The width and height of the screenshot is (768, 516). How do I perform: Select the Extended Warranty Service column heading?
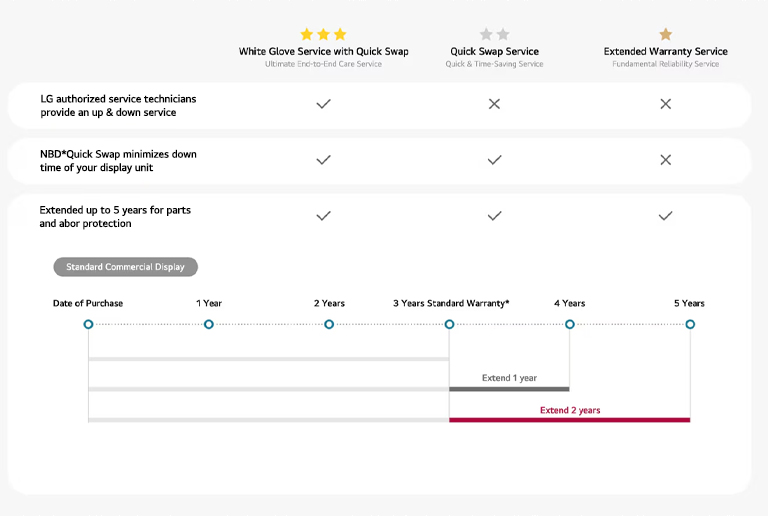[665, 51]
